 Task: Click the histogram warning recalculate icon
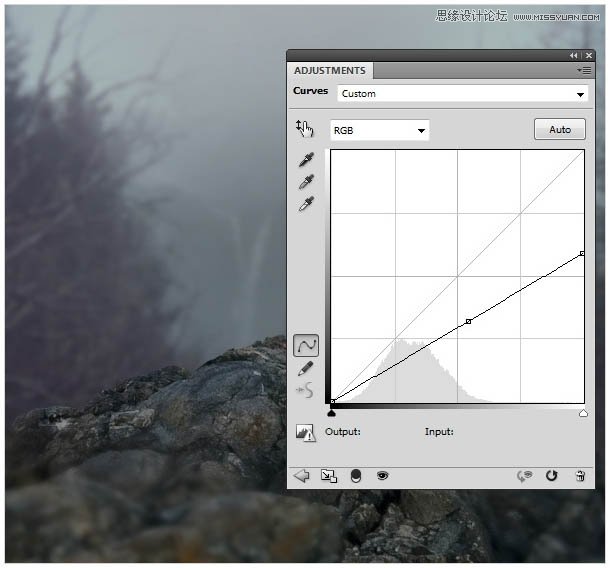(306, 433)
